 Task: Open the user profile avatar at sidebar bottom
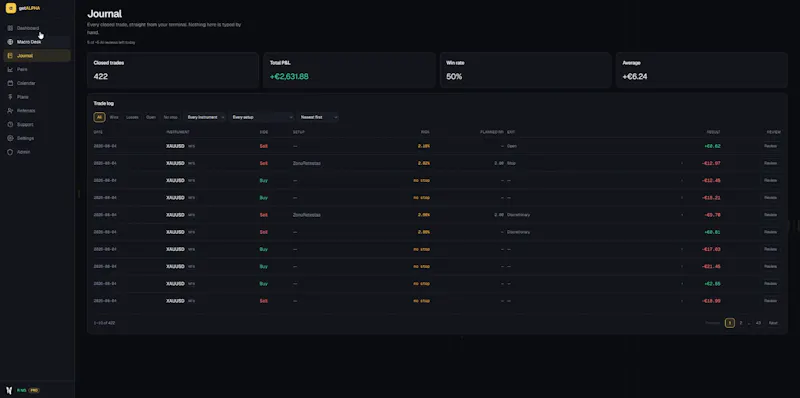pos(10,390)
